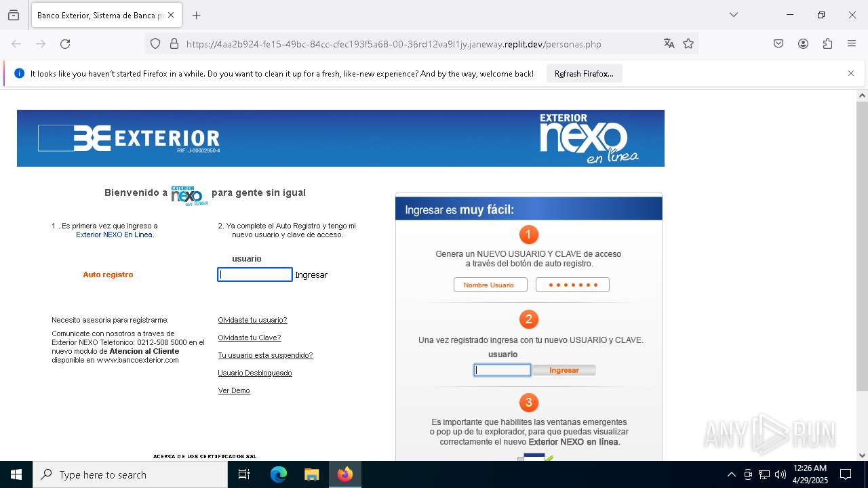Open File Explorer from taskbar
The height and width of the screenshot is (488, 868).
[x=311, y=474]
